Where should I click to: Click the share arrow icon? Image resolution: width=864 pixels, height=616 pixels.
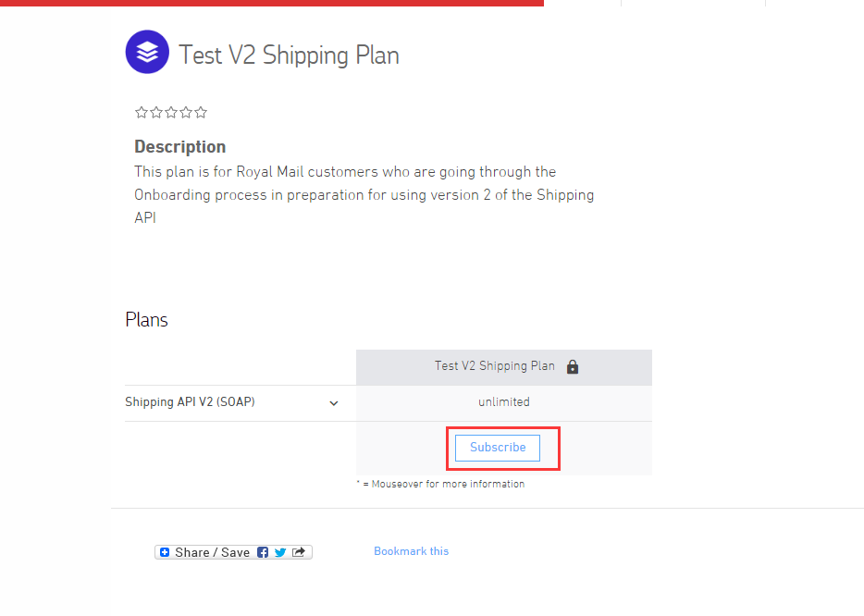[299, 552]
